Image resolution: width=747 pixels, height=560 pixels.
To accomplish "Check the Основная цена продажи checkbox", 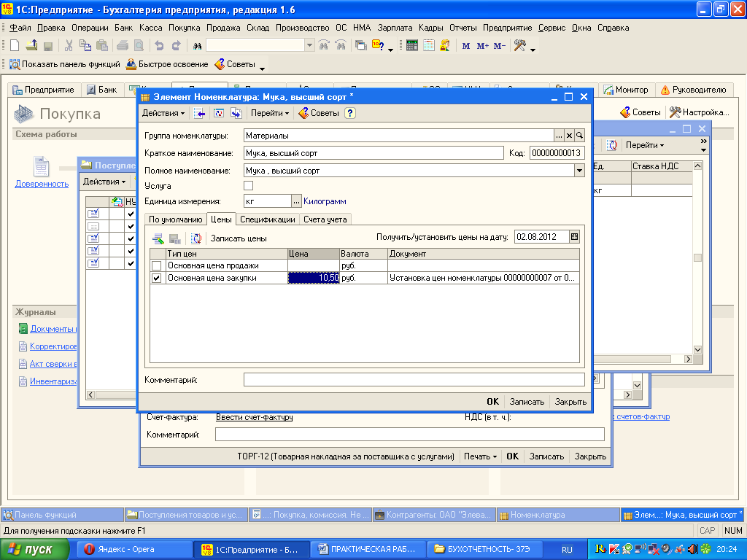I will [156, 265].
